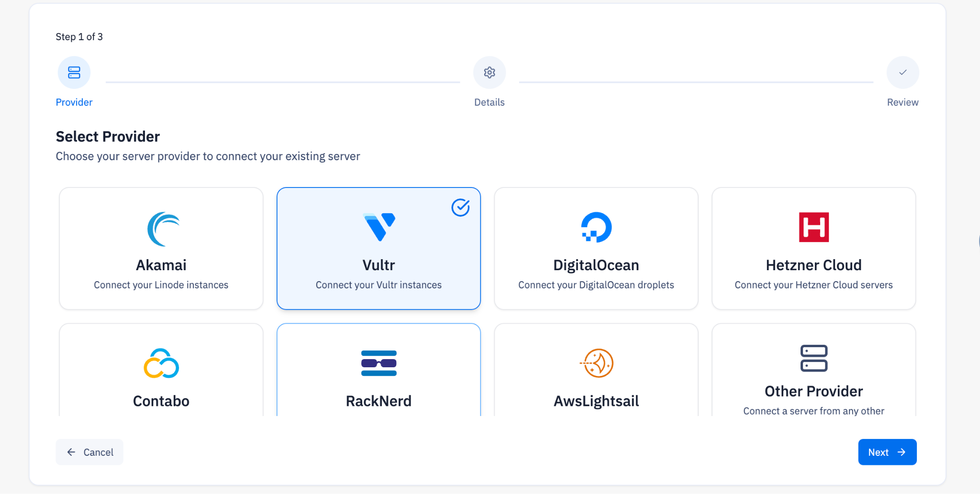Click 'Connect your Linode instances' text

click(x=161, y=285)
